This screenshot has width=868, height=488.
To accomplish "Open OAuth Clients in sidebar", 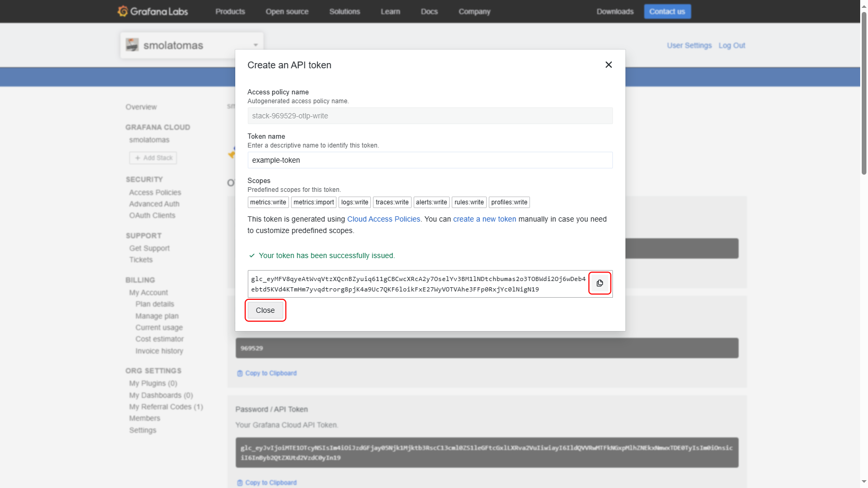I will 152,215.
